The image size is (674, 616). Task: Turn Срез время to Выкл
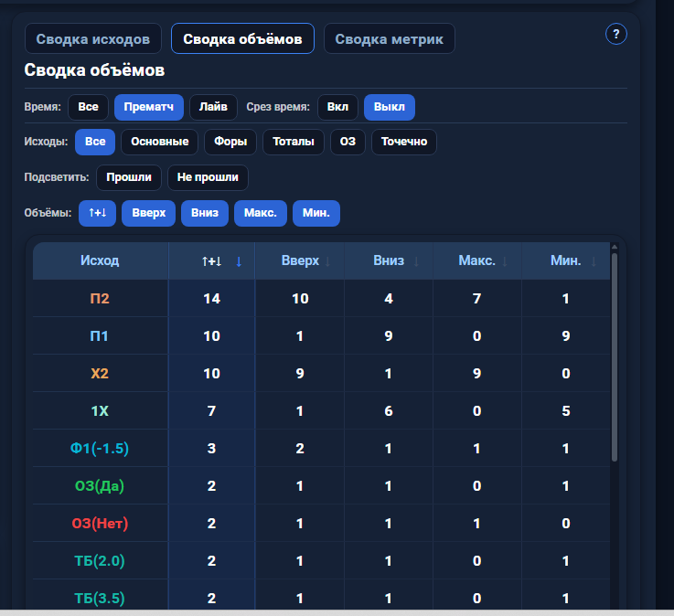[x=390, y=107]
